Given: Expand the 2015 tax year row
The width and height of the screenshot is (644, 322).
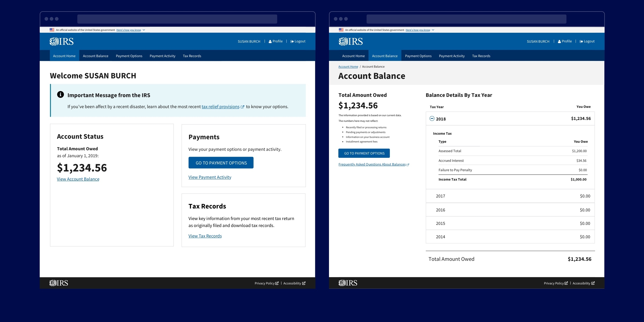Looking at the screenshot, I should tap(440, 224).
